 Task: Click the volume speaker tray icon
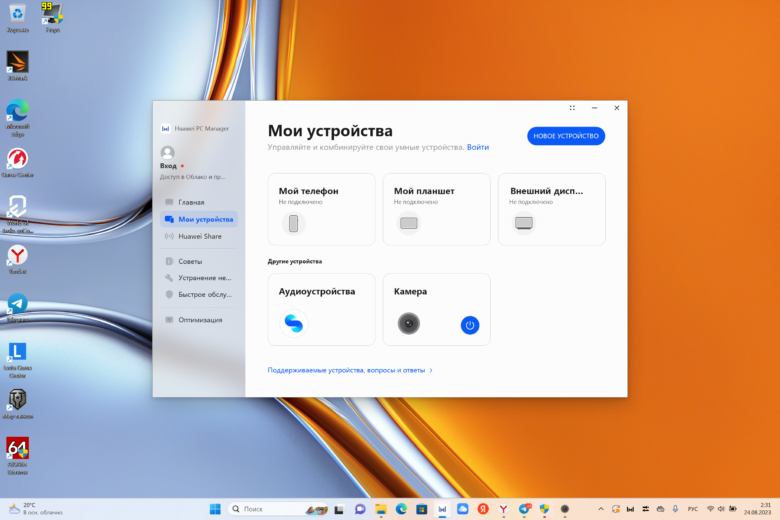tap(721, 509)
